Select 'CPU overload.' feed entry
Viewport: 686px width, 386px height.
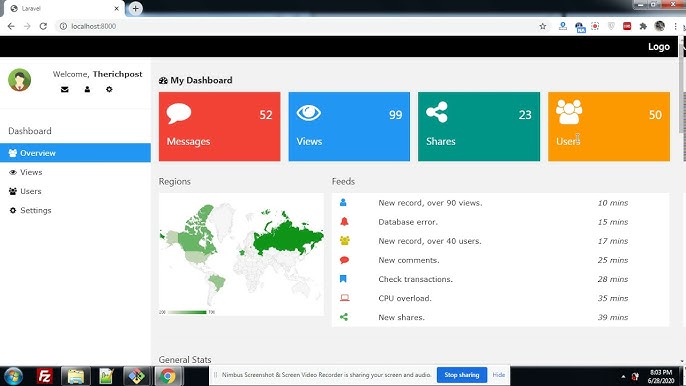(x=405, y=298)
